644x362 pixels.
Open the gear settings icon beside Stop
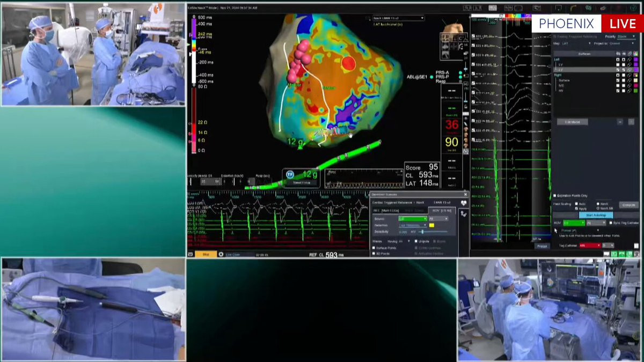point(221,254)
